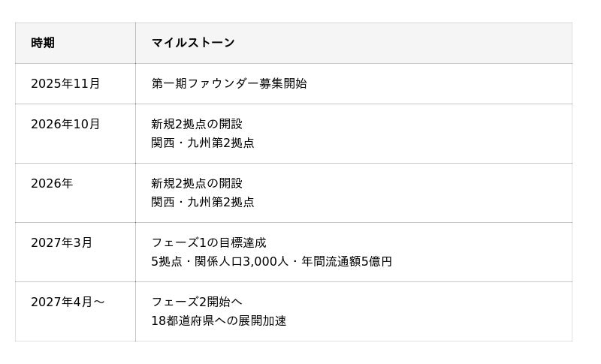Click the フェーズ2開始へ milestone line
The image size is (601, 364).
coord(197,302)
